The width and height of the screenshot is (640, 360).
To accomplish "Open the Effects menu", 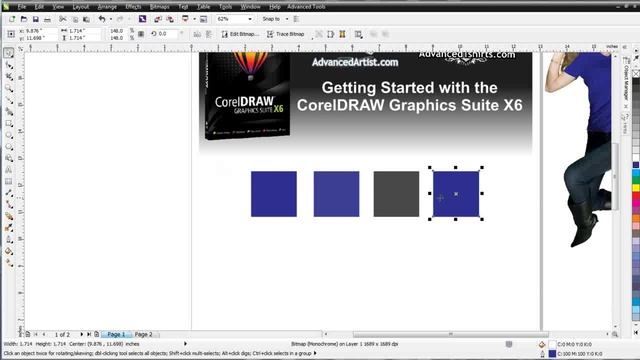I will [133, 7].
